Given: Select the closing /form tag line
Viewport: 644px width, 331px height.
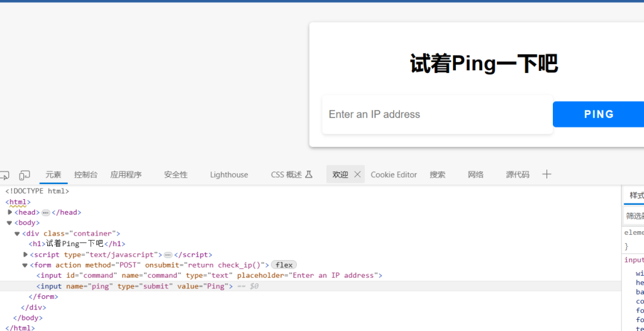Looking at the screenshot, I should click(43, 296).
